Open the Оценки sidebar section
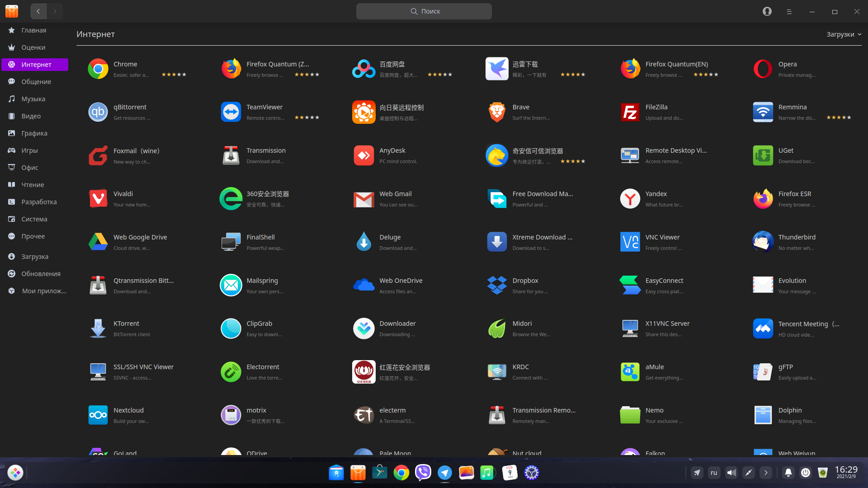The height and width of the screenshot is (488, 868). click(35, 47)
